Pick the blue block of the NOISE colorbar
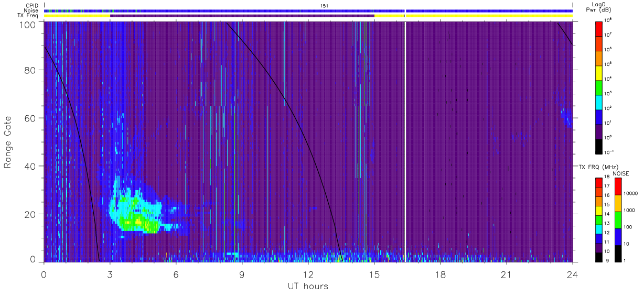Viewport: 644px width, 297px height. click(x=618, y=237)
